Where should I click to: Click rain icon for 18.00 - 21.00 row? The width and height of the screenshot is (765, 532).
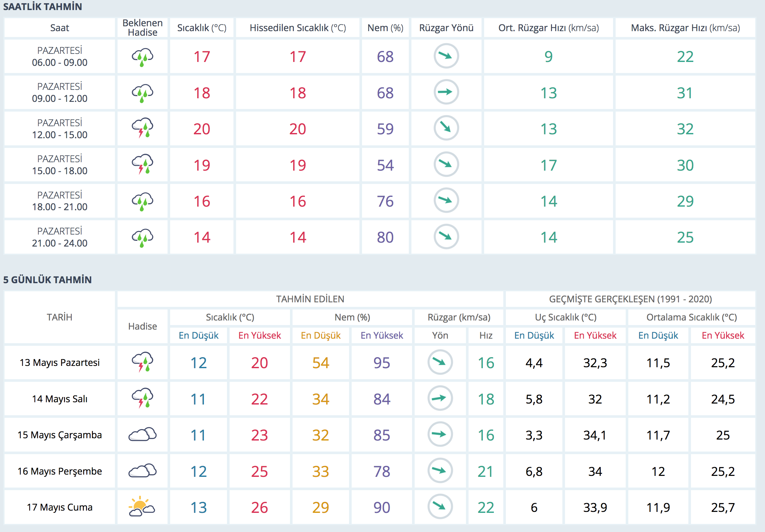click(142, 201)
